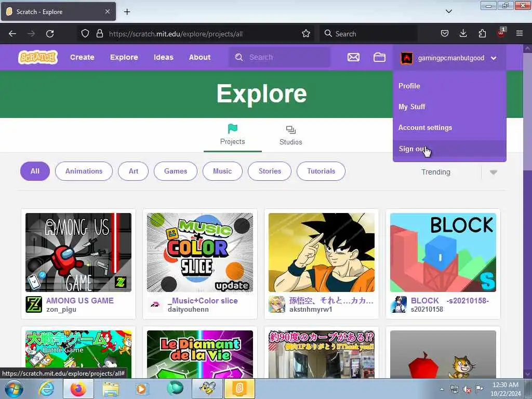Select the Tutorials category filter

321,171
